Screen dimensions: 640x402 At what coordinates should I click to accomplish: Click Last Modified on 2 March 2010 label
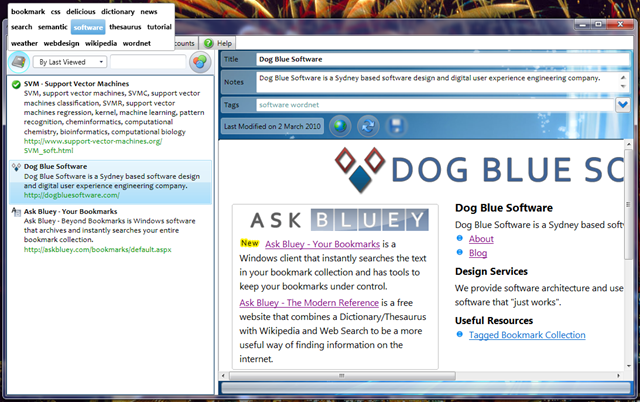coord(272,127)
